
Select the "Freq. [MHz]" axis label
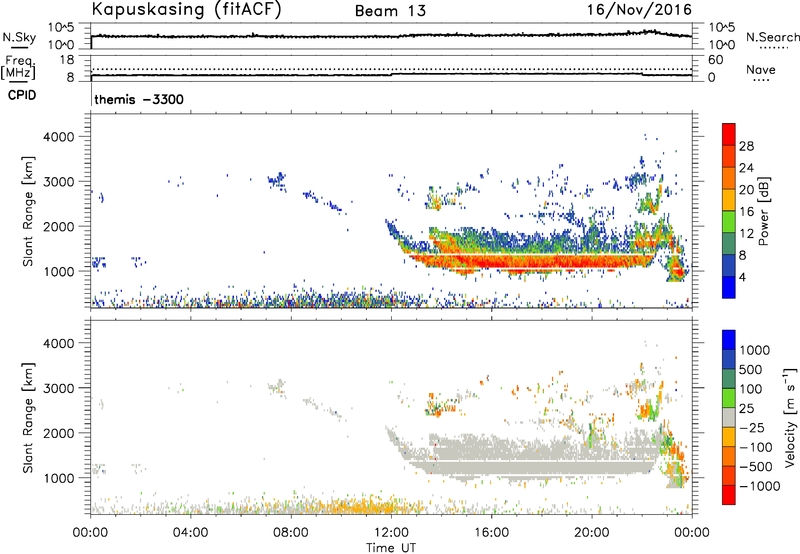[18, 68]
